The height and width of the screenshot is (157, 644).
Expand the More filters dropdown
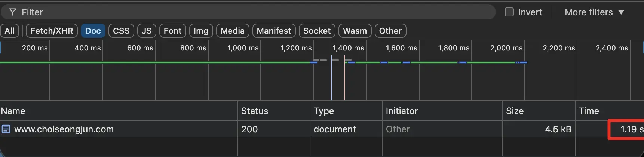(x=594, y=12)
